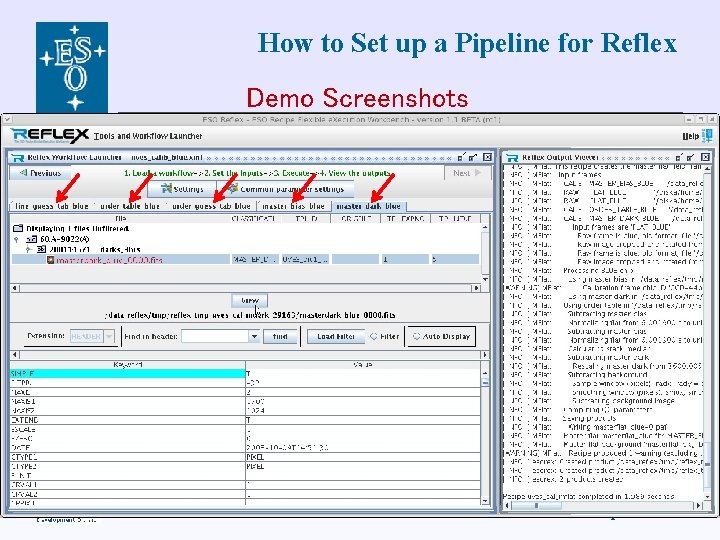Click file list horizontal scroll right arrow
Viewport: 720px width, 540px height.
point(476,288)
